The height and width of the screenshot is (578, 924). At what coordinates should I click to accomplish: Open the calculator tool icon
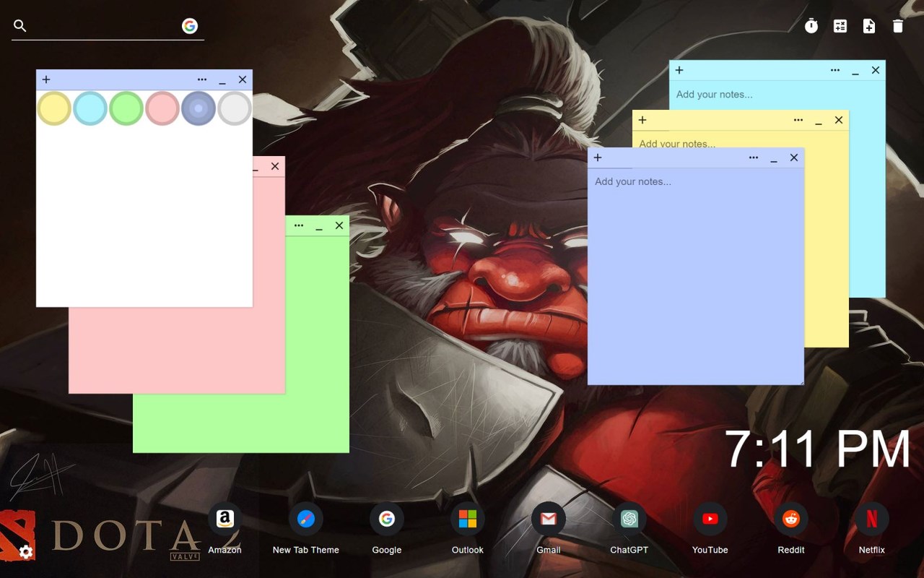840,26
